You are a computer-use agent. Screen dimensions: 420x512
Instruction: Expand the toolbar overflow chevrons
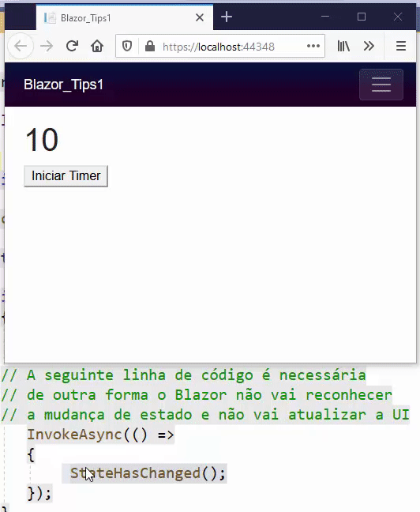tap(369, 46)
